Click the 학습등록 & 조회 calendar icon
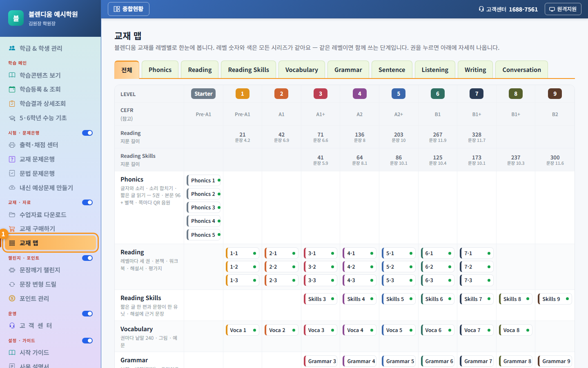This screenshot has height=368, width=588. pyautogui.click(x=12, y=89)
